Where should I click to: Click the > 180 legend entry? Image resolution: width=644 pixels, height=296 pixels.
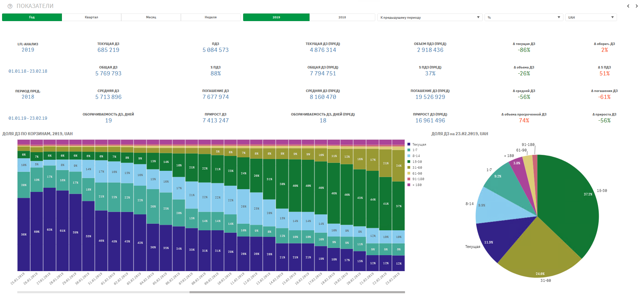pyautogui.click(x=417, y=185)
